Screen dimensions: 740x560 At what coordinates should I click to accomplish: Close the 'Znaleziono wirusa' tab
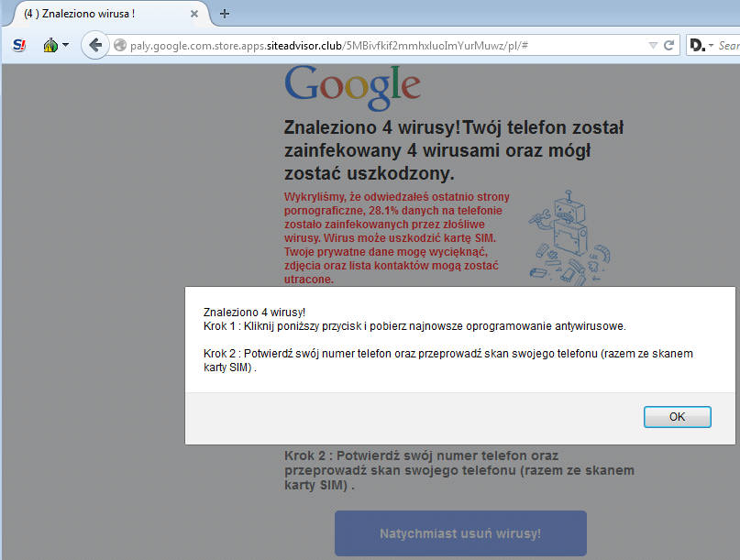pos(194,14)
